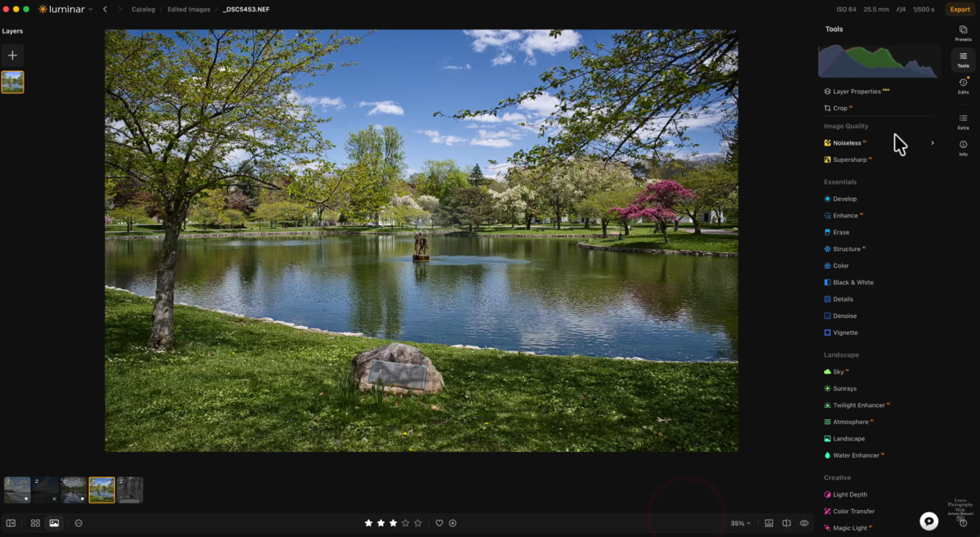The image size is (980, 537).
Task: Toggle before/after compare split view
Action: coord(786,523)
